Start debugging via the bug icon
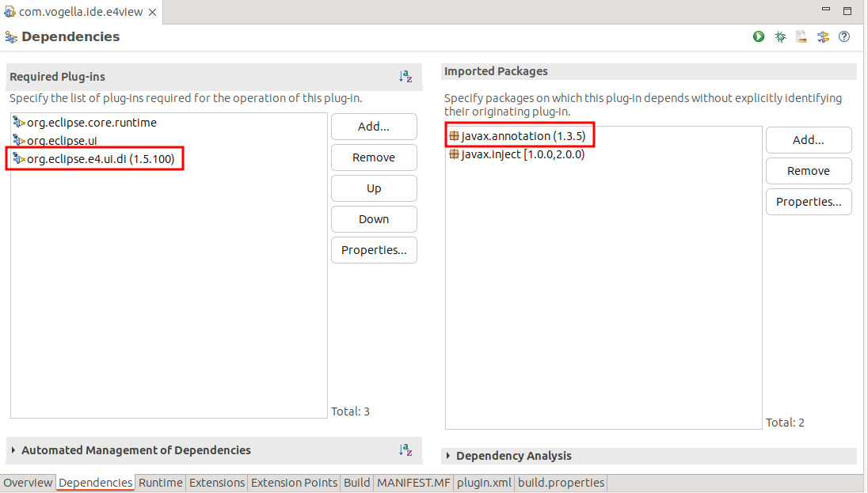 [x=780, y=36]
